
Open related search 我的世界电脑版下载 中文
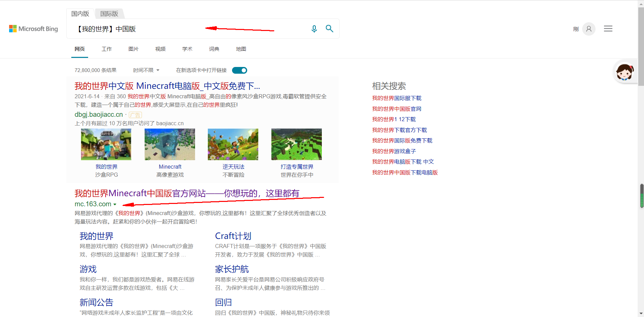coord(403,162)
